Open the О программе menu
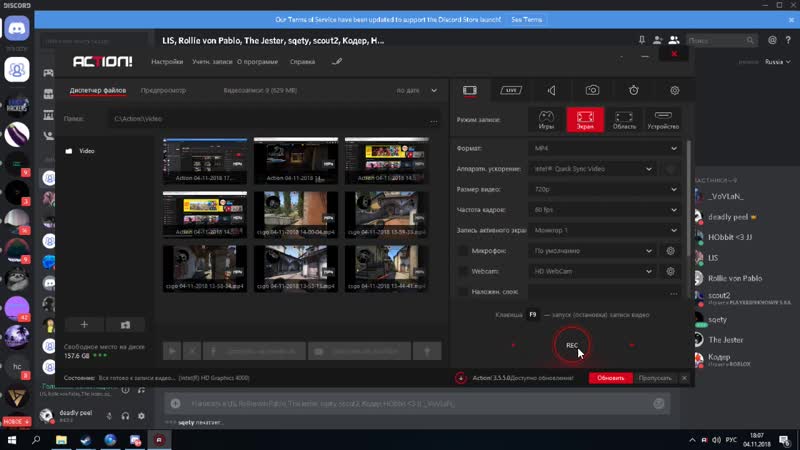This screenshot has height=450, width=800. pos(257,62)
